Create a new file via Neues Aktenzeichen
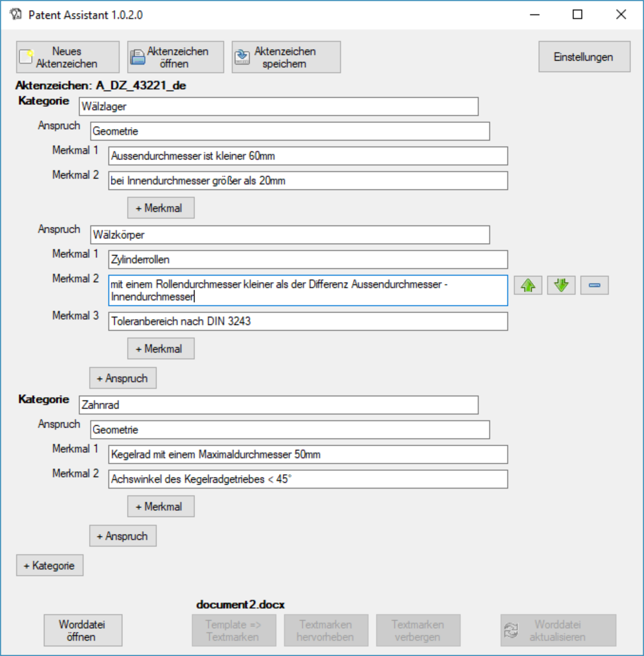 click(68, 57)
